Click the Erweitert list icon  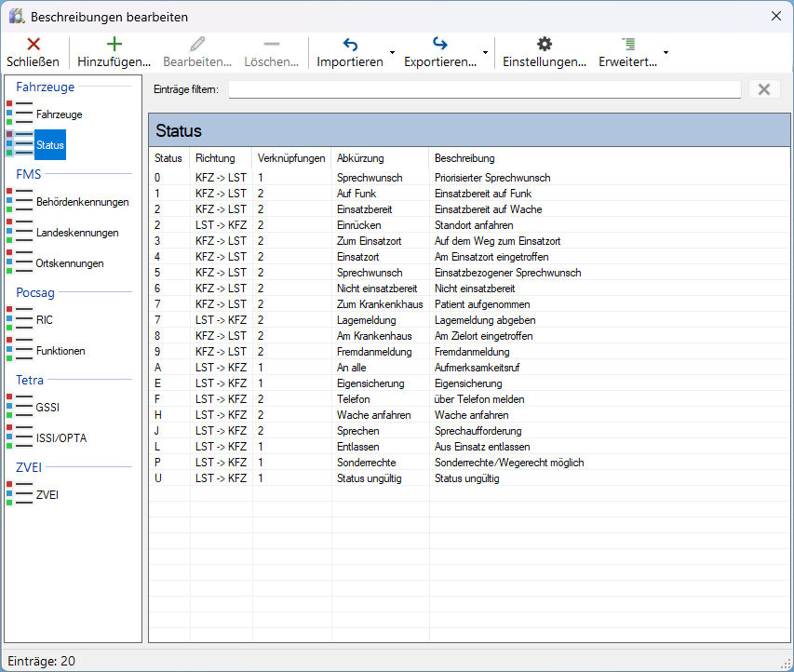[x=628, y=44]
